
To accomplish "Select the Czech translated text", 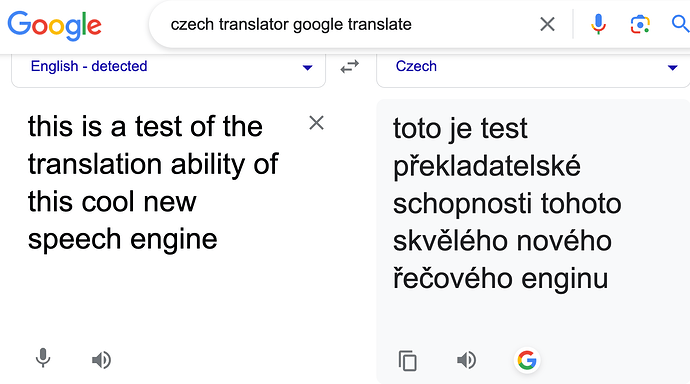I will (507, 203).
